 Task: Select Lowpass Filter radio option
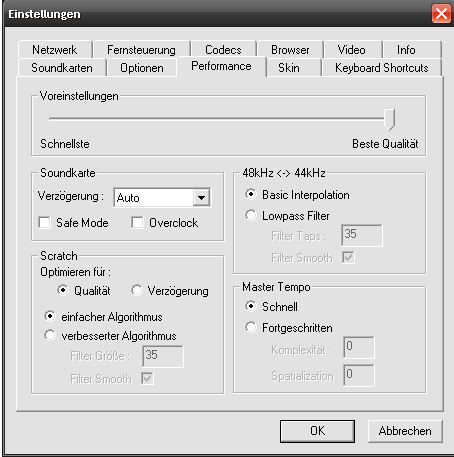coord(251,215)
